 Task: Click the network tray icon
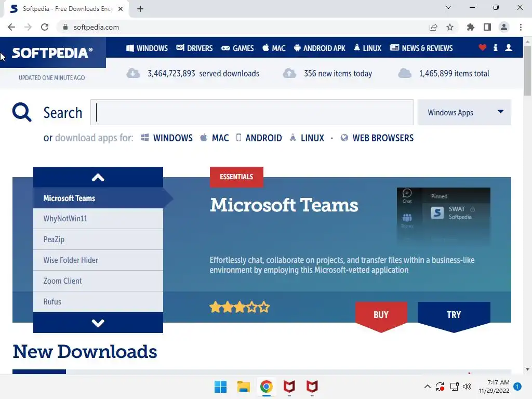coord(454,387)
